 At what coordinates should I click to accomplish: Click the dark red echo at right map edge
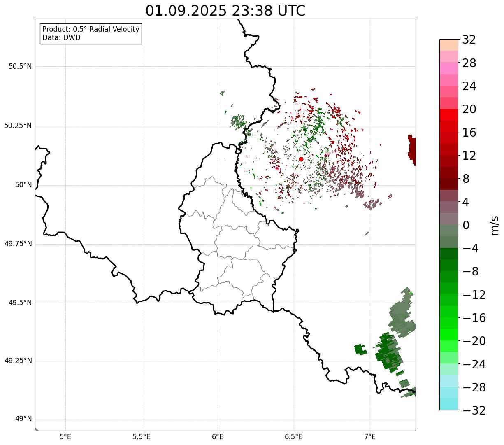tap(412, 150)
